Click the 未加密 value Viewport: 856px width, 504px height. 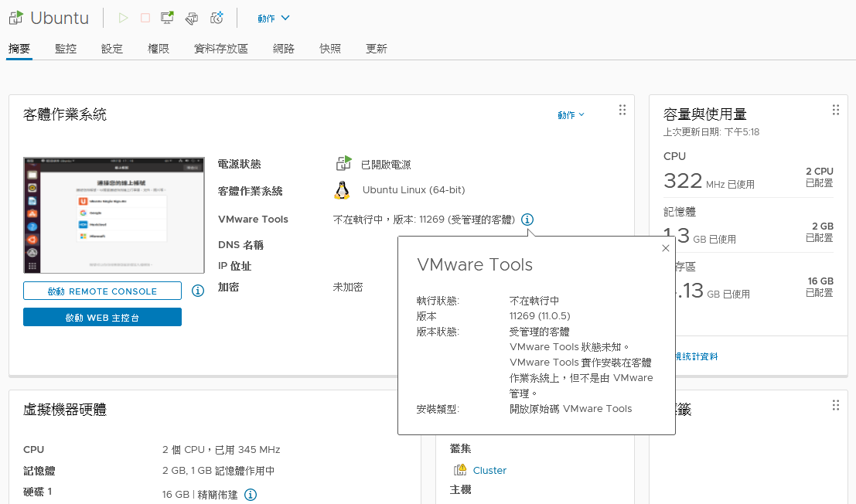[x=348, y=287]
